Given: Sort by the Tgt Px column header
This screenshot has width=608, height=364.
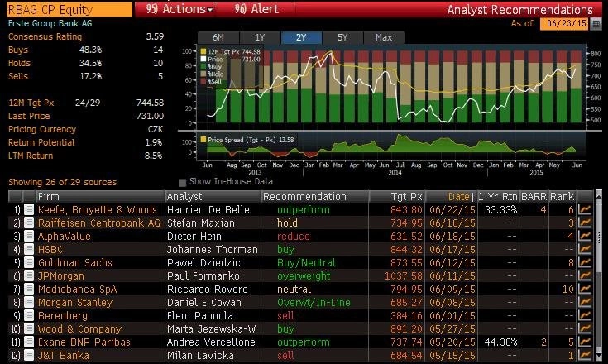Looking at the screenshot, I should 397,197.
